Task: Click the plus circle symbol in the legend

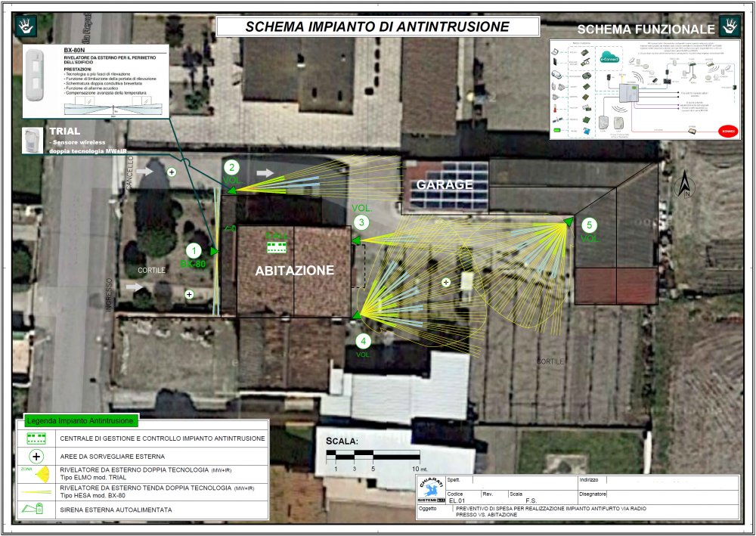Action: [x=36, y=456]
